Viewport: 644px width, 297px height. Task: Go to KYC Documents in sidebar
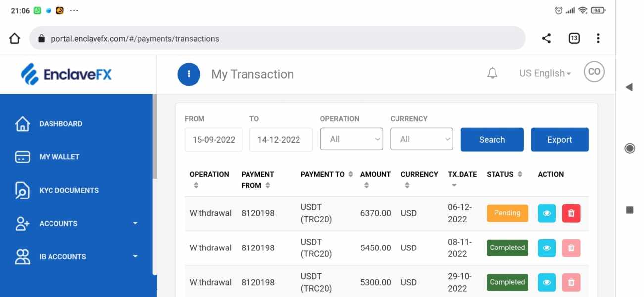click(68, 190)
